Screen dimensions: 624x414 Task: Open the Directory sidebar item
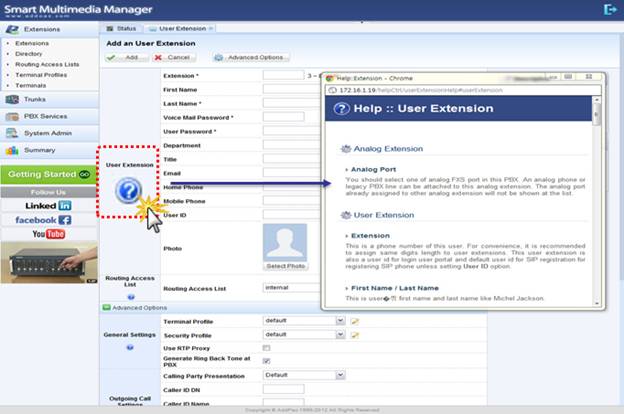(x=29, y=54)
